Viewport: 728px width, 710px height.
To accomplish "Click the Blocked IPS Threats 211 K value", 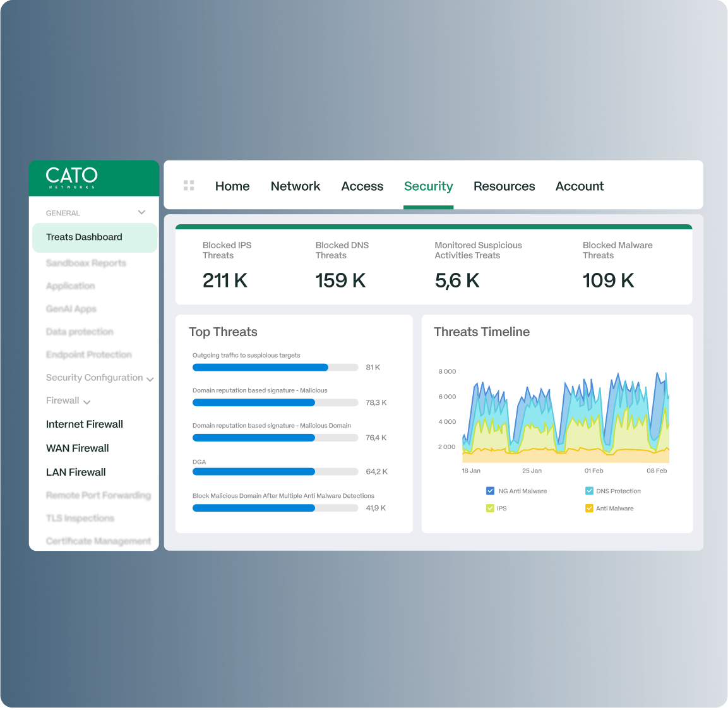I will [225, 280].
